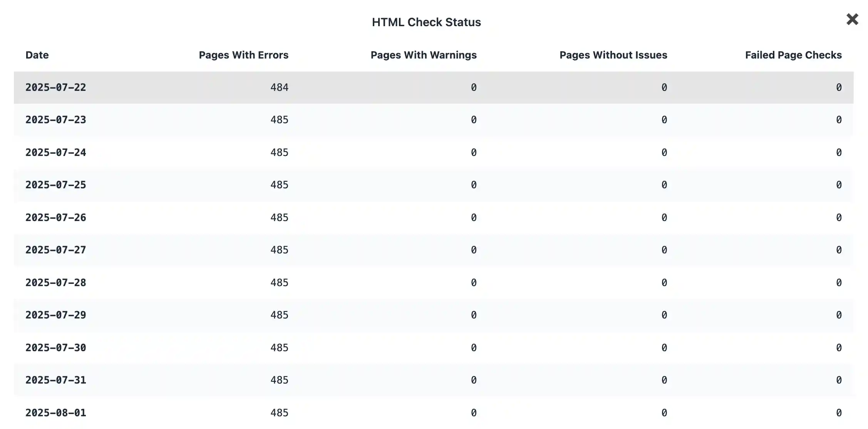Click the HTML Check Status dialog title
Screen dimensions: 868x429
pos(426,22)
